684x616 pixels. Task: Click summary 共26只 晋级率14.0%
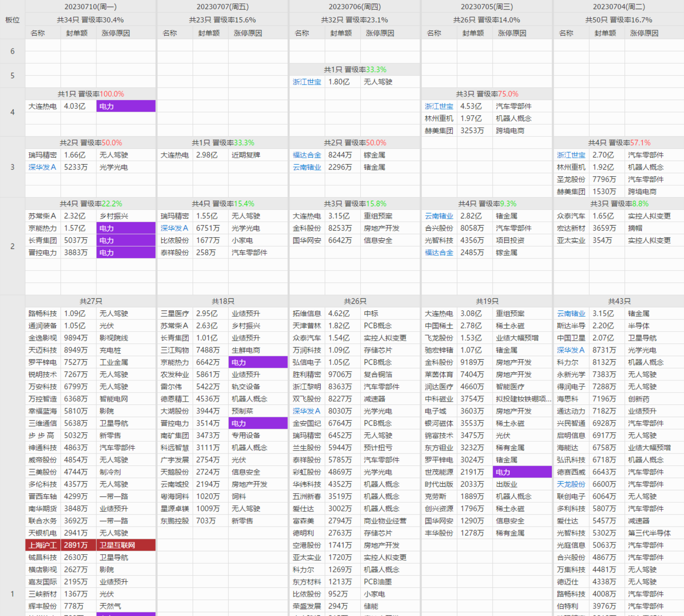coord(487,20)
